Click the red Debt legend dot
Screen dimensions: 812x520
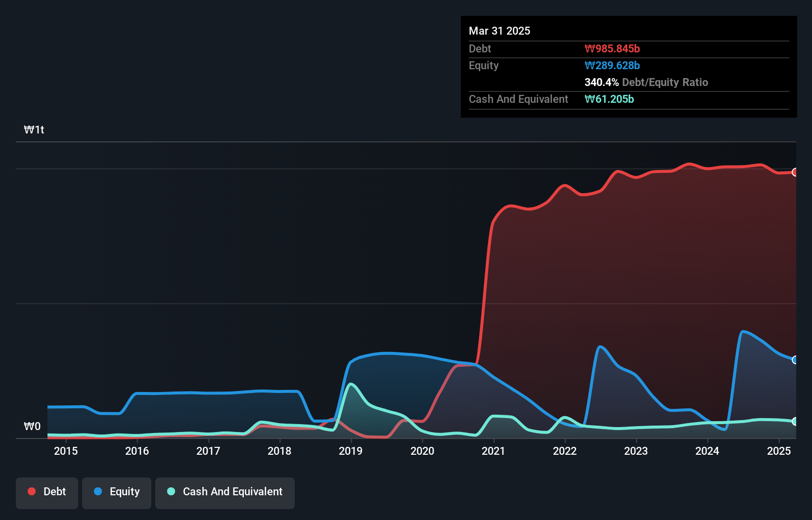coord(32,491)
